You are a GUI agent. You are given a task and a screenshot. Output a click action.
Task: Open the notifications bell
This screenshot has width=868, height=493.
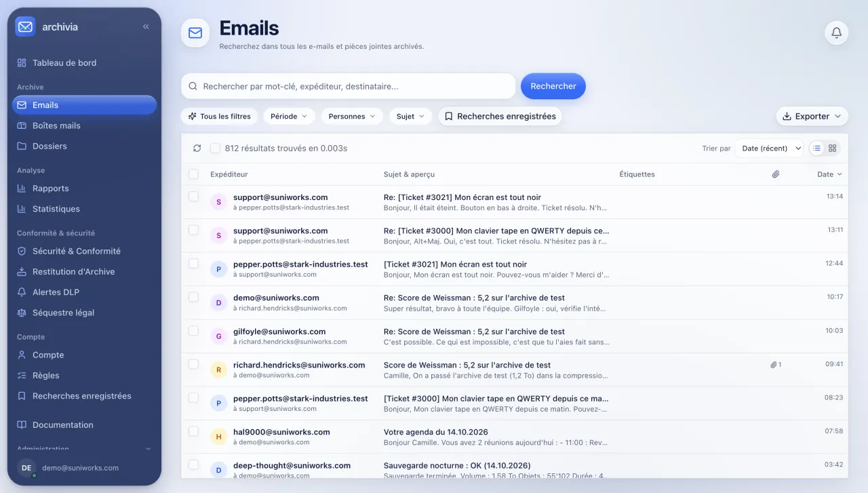click(836, 33)
